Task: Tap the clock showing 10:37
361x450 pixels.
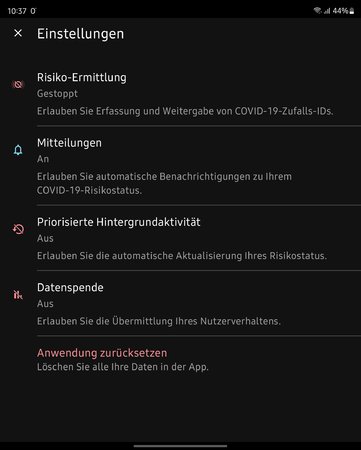Action: pyautogui.click(x=17, y=11)
